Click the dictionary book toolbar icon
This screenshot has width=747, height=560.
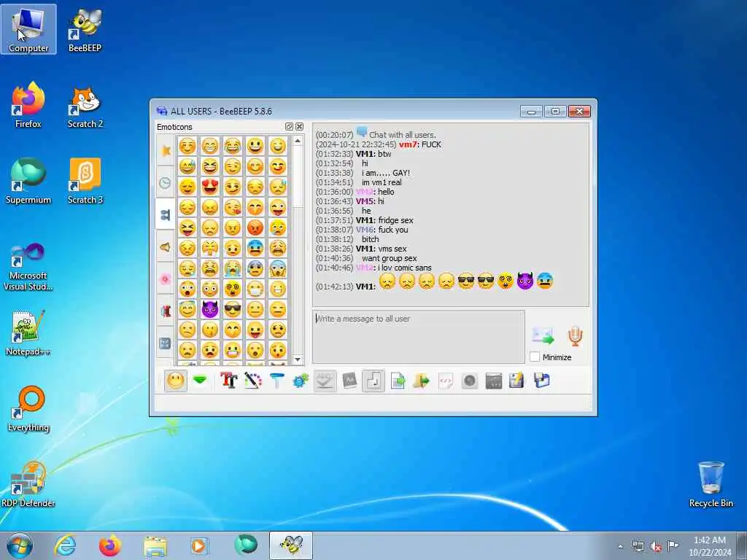click(x=349, y=381)
